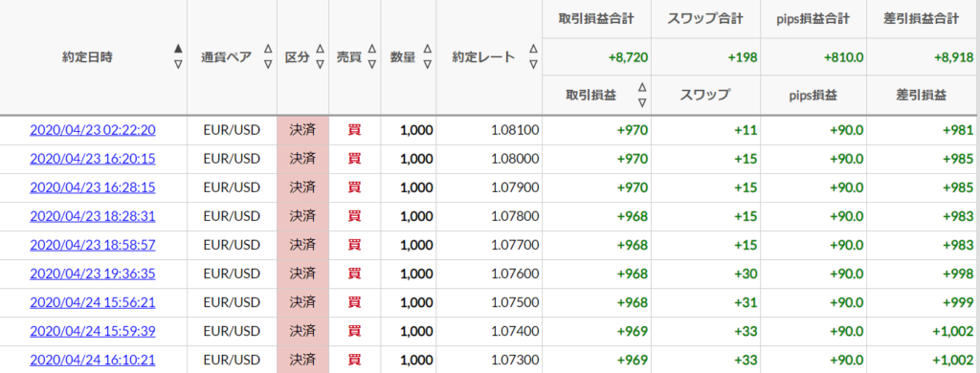Click the 約定レート column header label

coord(483,56)
